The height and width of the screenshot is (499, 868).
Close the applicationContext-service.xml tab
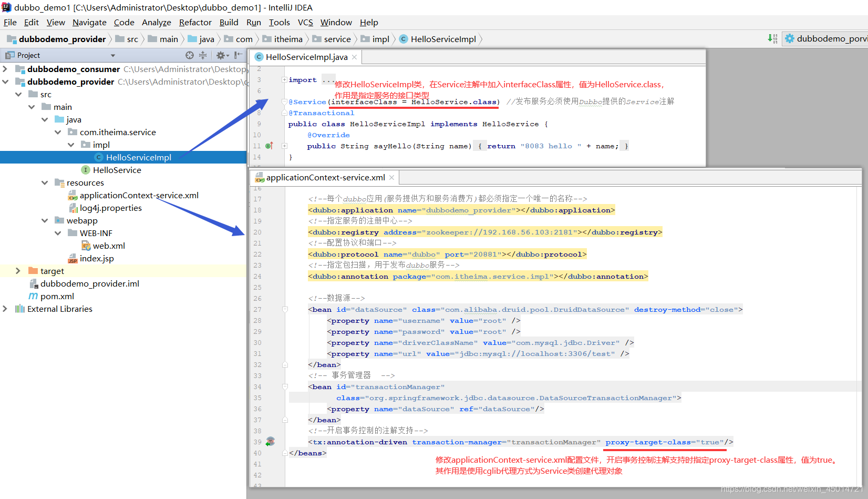point(391,178)
